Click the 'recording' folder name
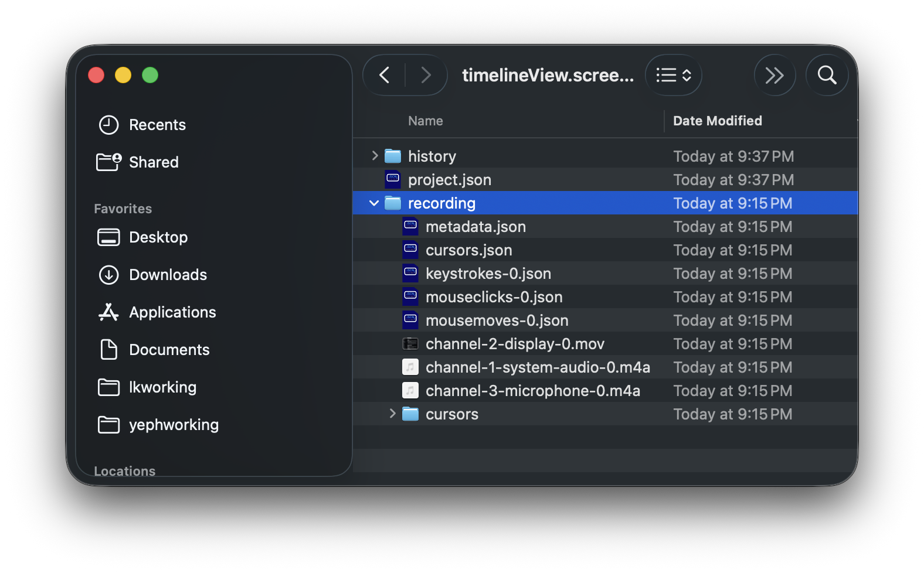 441,203
